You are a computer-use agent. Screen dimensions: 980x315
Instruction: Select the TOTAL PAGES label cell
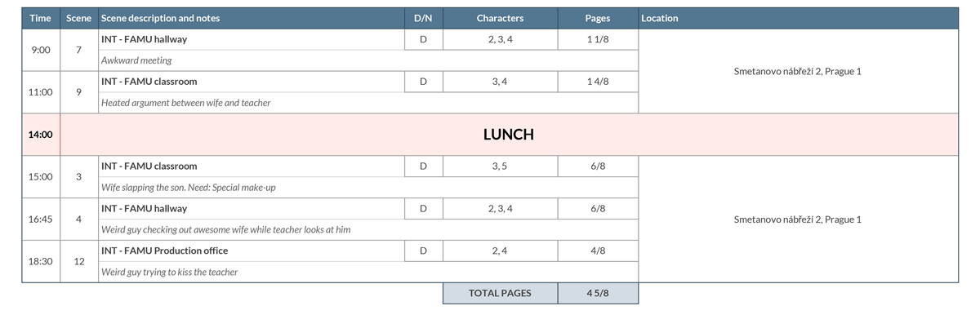tap(501, 293)
